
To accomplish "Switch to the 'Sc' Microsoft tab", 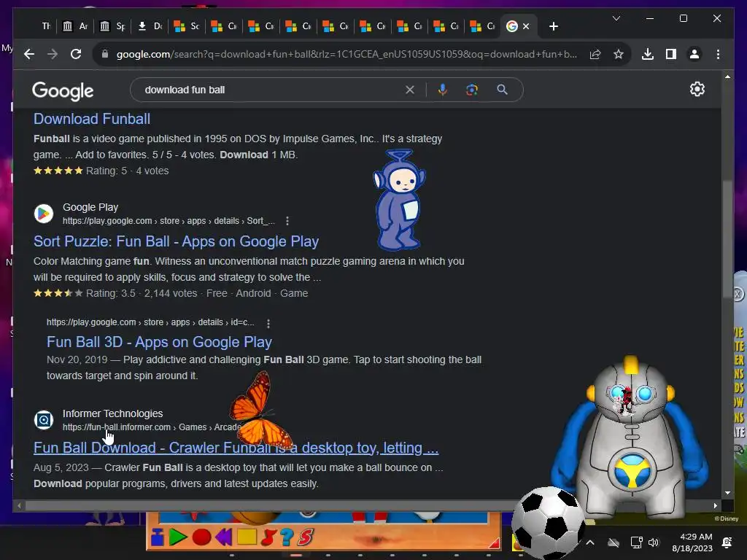I will coord(187,26).
